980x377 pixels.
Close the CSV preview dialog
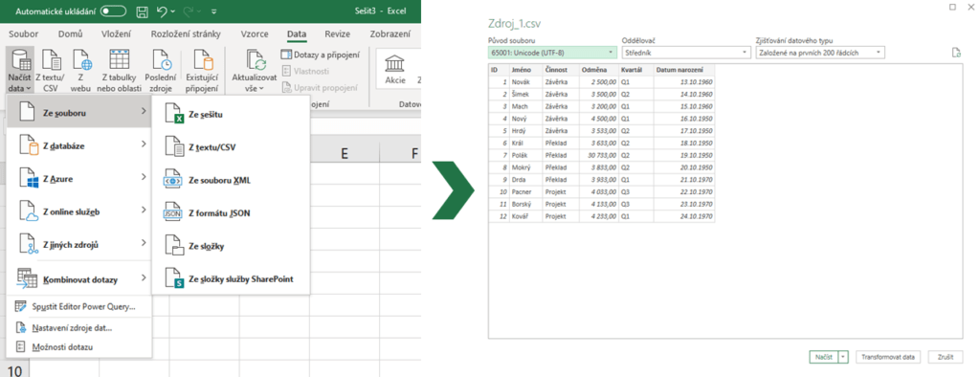click(x=970, y=7)
